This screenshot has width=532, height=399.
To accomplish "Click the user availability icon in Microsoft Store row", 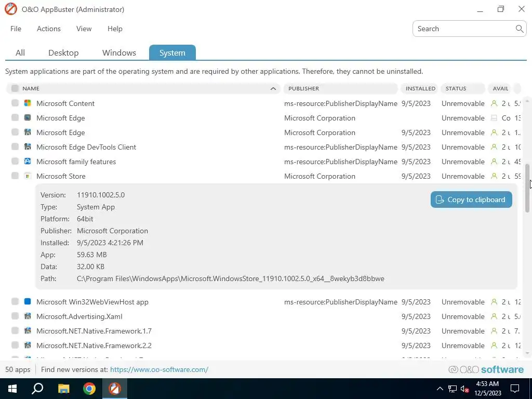I will tap(494, 176).
